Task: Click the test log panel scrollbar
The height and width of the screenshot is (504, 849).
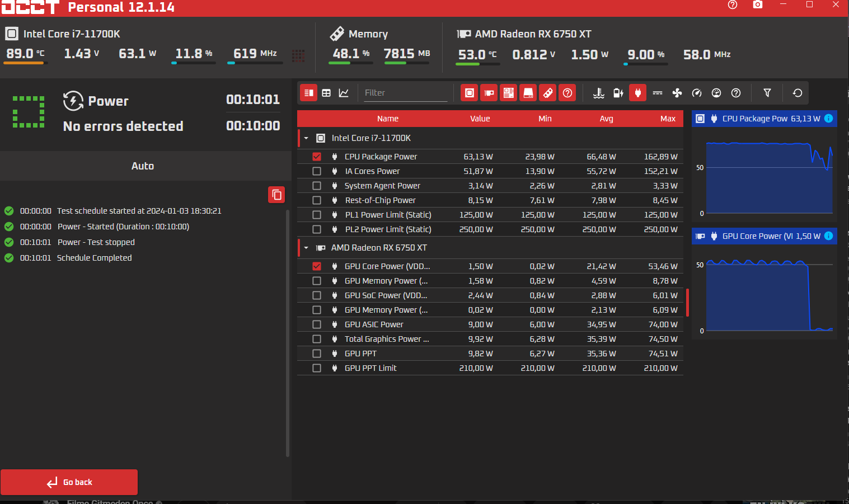Action: 288,333
